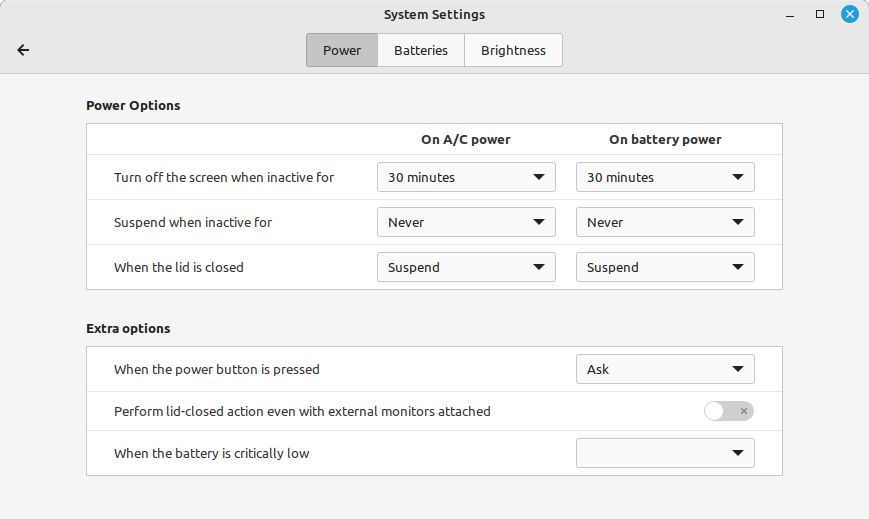The width and height of the screenshot is (869, 519).
Task: Change A/C suspend when inactive dropdown
Action: pos(466,222)
